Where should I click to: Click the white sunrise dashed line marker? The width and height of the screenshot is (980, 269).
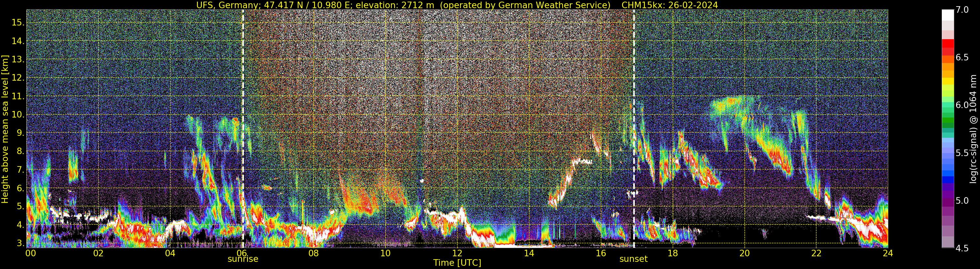point(243,129)
